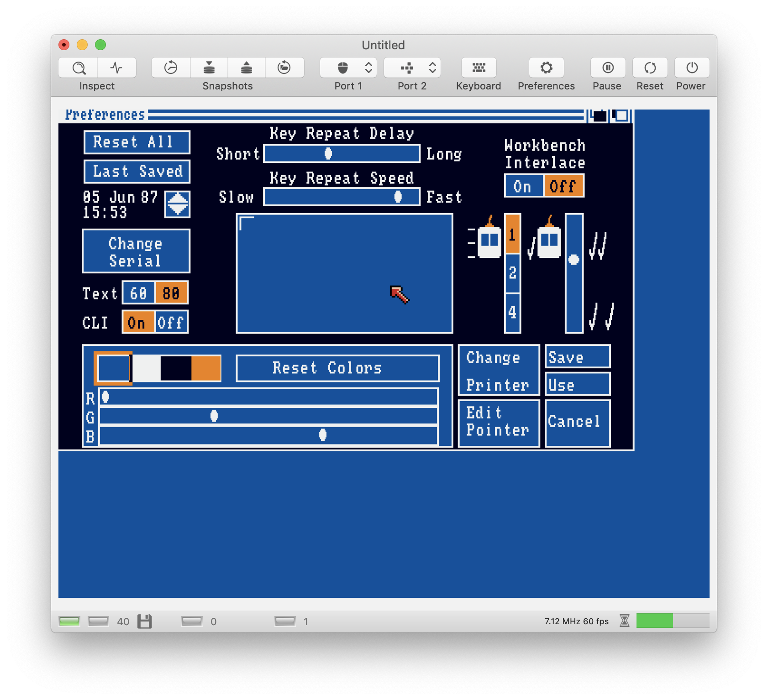Open the Port 1 mouse device selector
Image resolution: width=768 pixels, height=700 pixels.
coord(348,68)
